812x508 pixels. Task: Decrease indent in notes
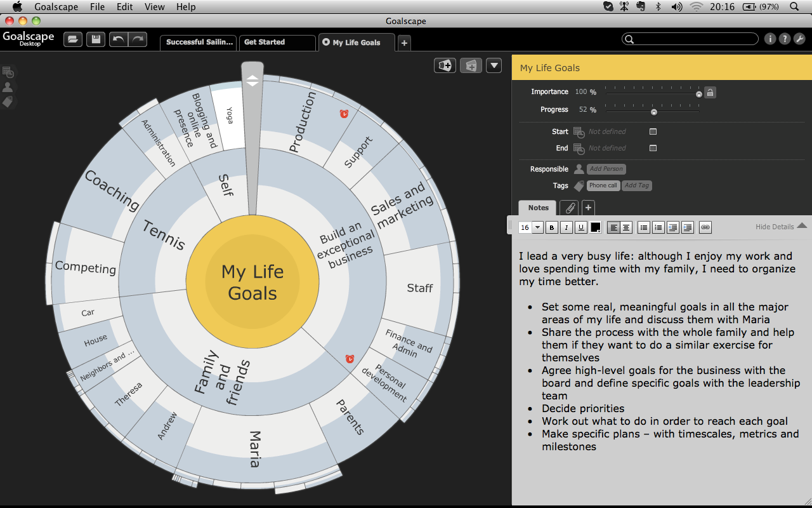pyautogui.click(x=673, y=227)
